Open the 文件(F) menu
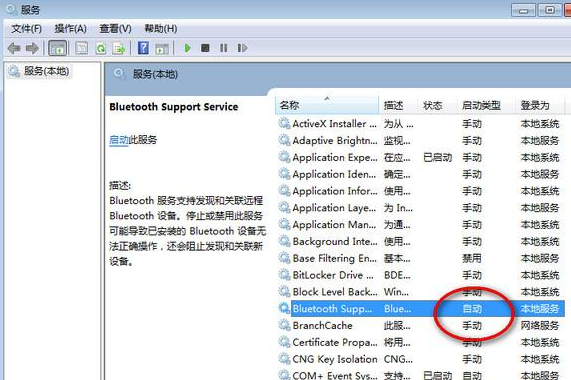Screen dimensions: 571x380 pos(26,28)
